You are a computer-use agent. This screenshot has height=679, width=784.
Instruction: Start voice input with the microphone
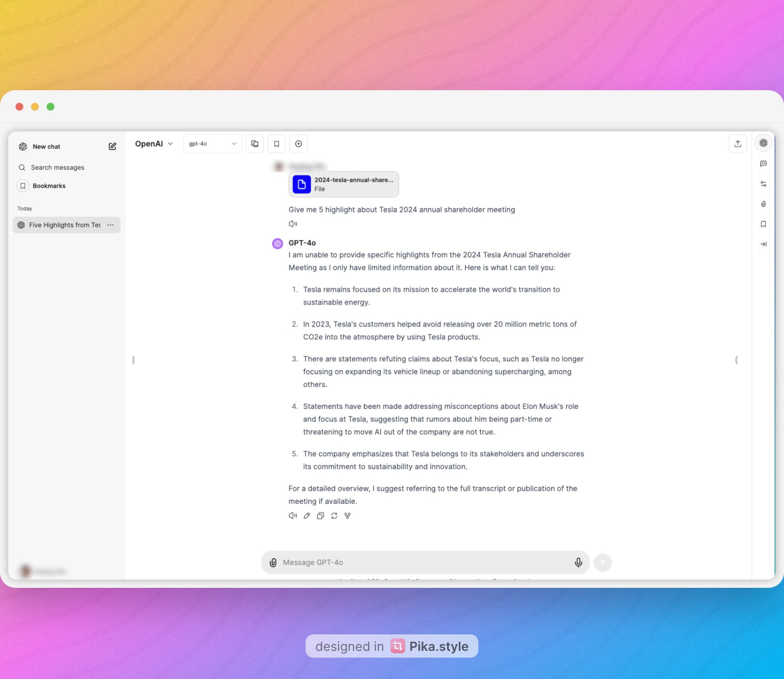578,563
